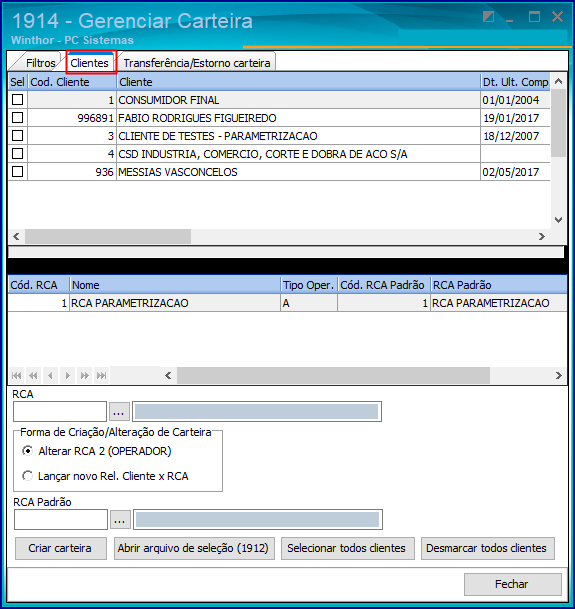Select the CSD INDUSTRIA row checkbox
The width and height of the screenshot is (575, 609).
[17, 154]
